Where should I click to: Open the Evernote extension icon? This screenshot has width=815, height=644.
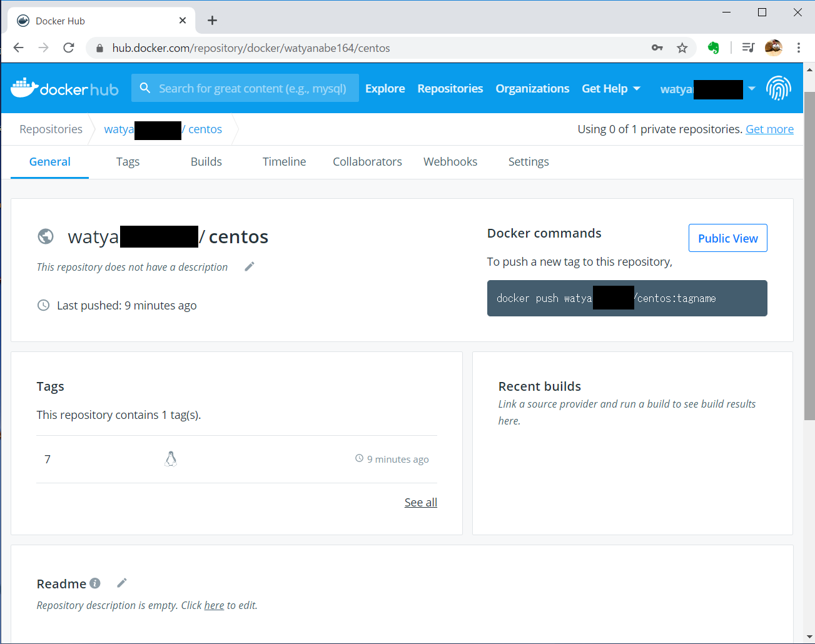point(713,48)
